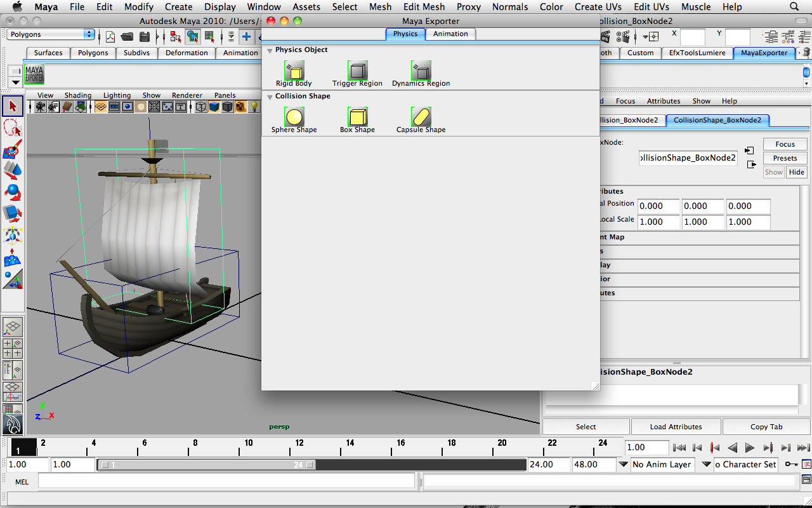
Task: Select the EfxToolsLumiere shelf tab
Action: point(697,53)
